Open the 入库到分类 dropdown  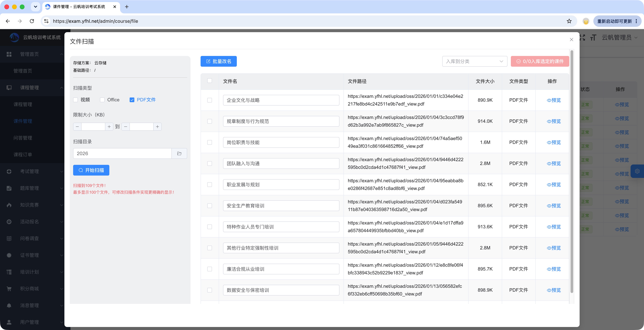pos(474,61)
